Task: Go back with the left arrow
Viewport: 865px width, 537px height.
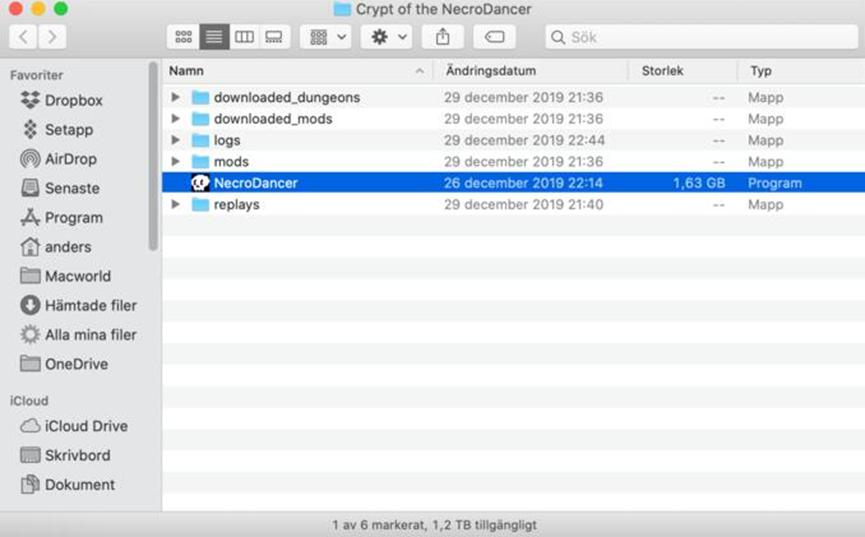Action: coord(24,37)
